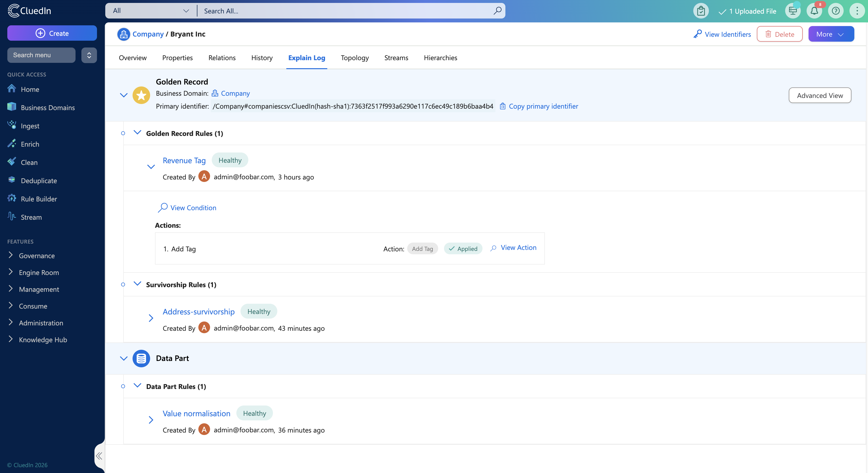
Task: Go to Deduplicate in sidebar
Action: (x=39, y=180)
